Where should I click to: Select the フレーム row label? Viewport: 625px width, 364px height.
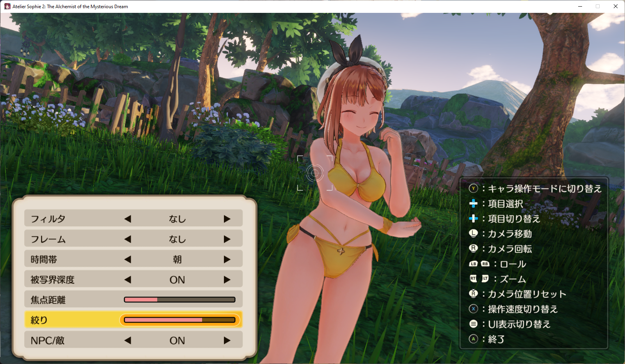(48, 239)
